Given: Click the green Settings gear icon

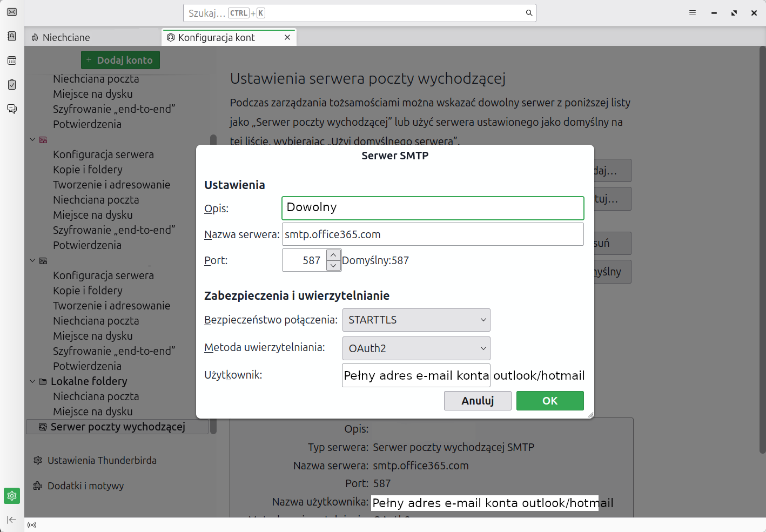Looking at the screenshot, I should (12, 496).
